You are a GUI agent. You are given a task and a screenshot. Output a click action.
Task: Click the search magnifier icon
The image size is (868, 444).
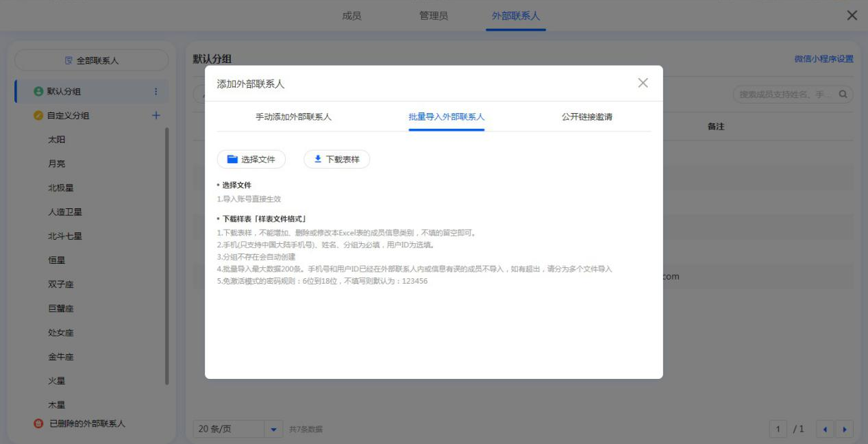click(843, 95)
